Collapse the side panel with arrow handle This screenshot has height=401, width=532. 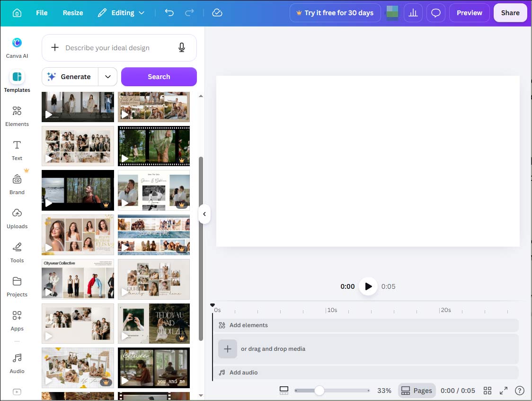pyautogui.click(x=204, y=214)
